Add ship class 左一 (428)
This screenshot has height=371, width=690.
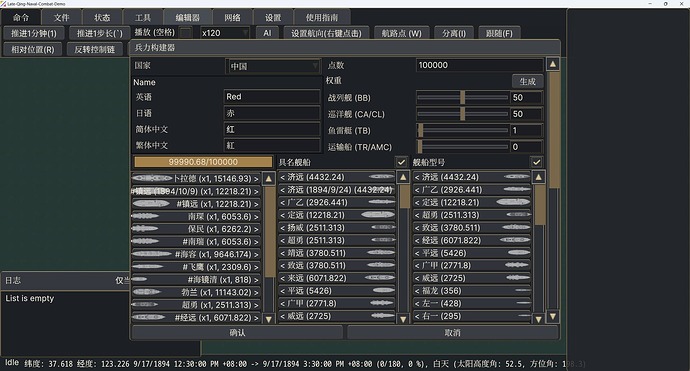coord(472,304)
